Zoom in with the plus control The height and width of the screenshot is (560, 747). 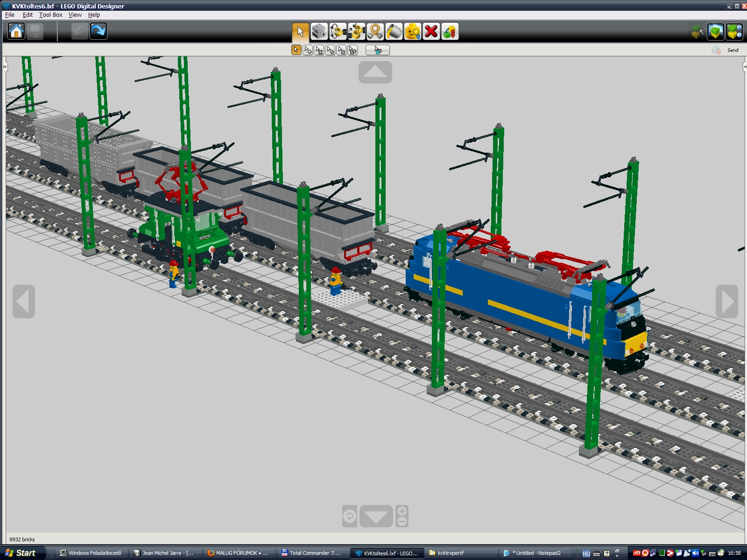point(402,511)
